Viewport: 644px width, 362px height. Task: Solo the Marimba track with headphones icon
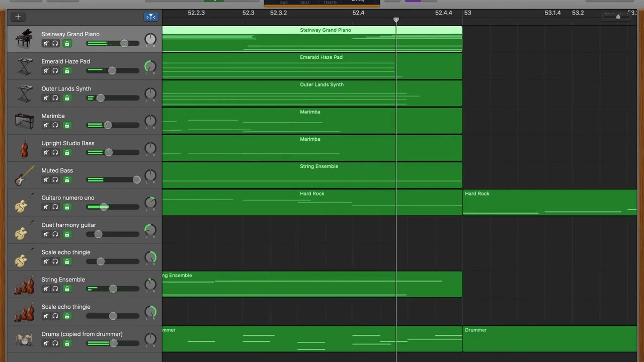55,125
